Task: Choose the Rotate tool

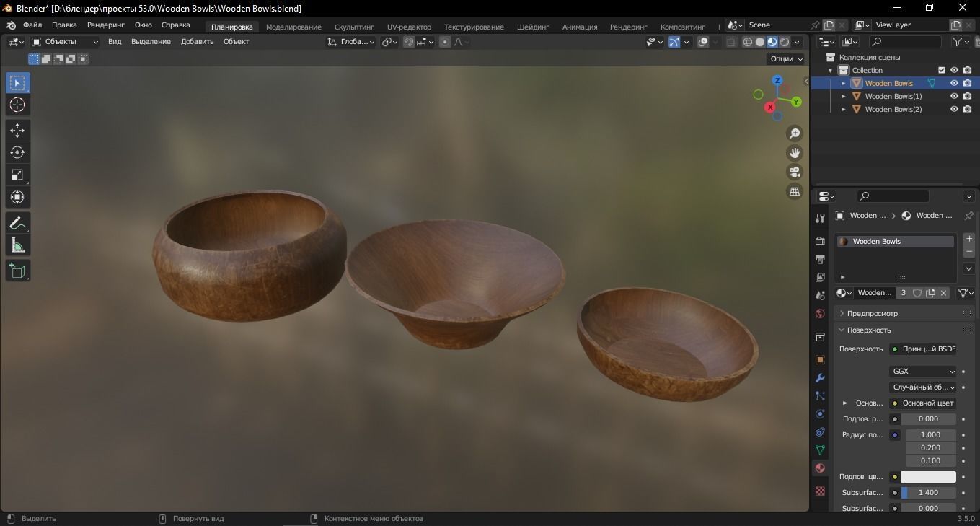Action: click(17, 153)
